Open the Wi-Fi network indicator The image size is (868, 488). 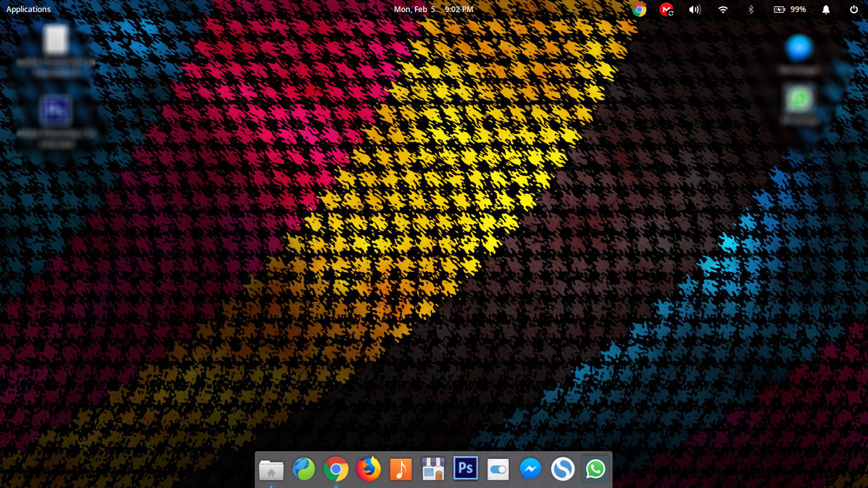coord(723,10)
